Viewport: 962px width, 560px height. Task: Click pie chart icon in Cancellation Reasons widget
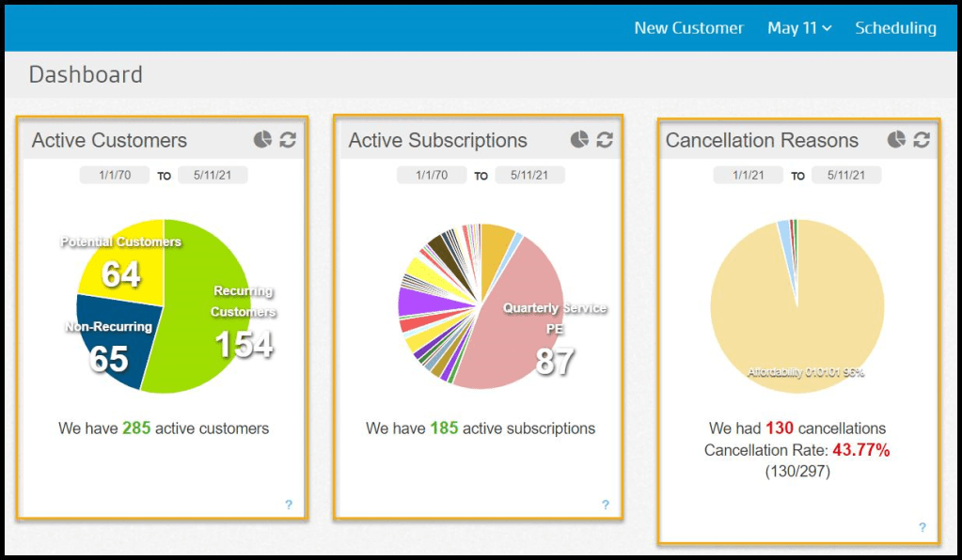point(896,140)
